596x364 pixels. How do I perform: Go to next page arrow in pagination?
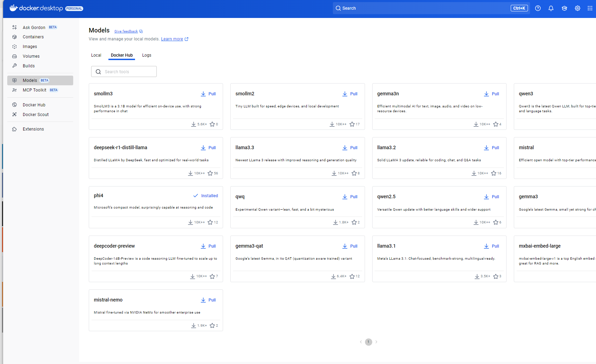coord(376,342)
